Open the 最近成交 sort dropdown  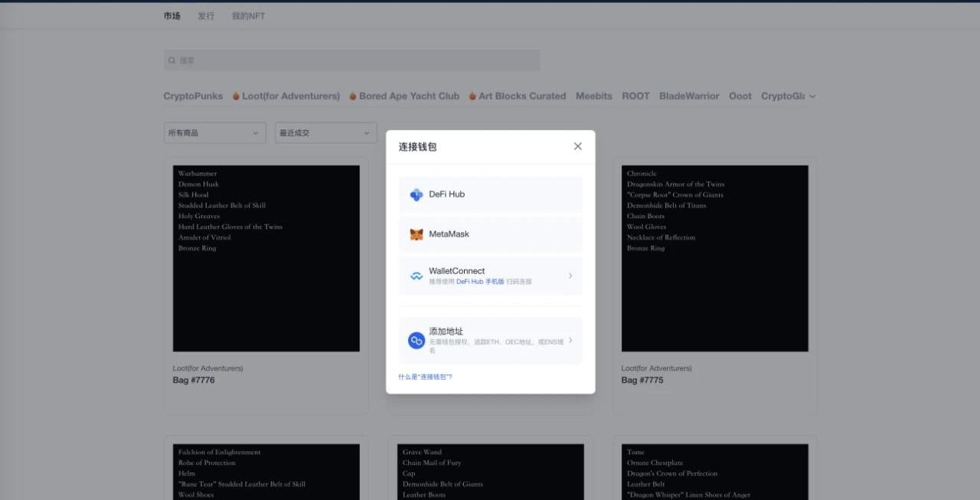pyautogui.click(x=325, y=133)
